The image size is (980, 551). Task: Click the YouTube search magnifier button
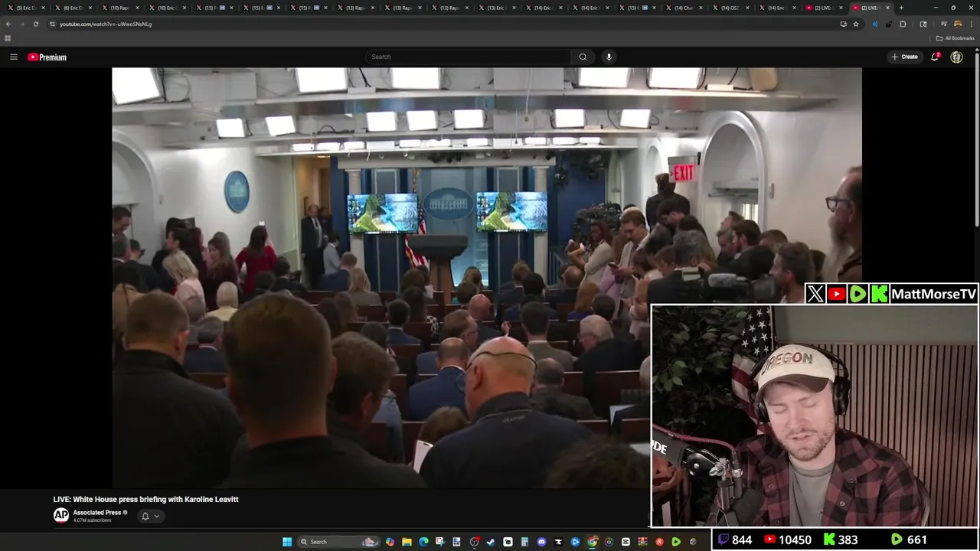(x=583, y=57)
